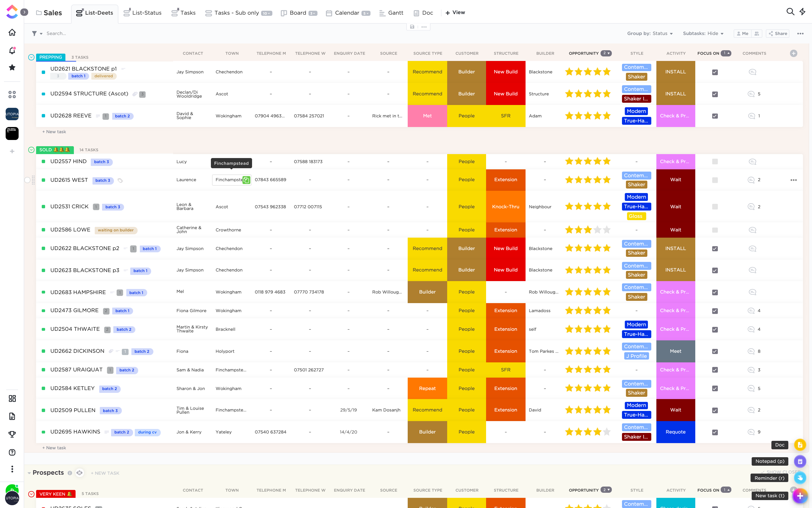Open the Group by Status dropdown
812x508 pixels.
click(x=650, y=34)
